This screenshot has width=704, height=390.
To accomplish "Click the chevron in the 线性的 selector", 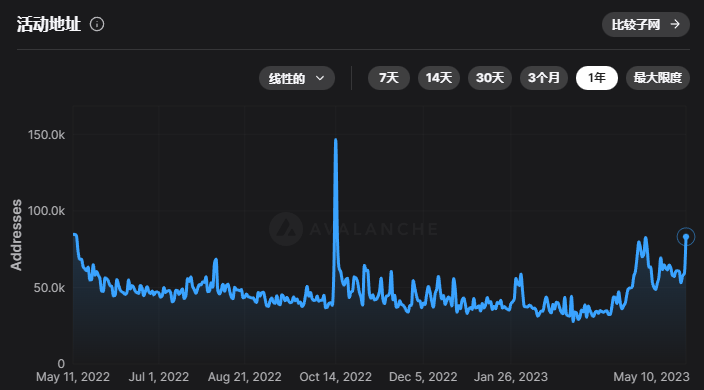I will click(320, 78).
